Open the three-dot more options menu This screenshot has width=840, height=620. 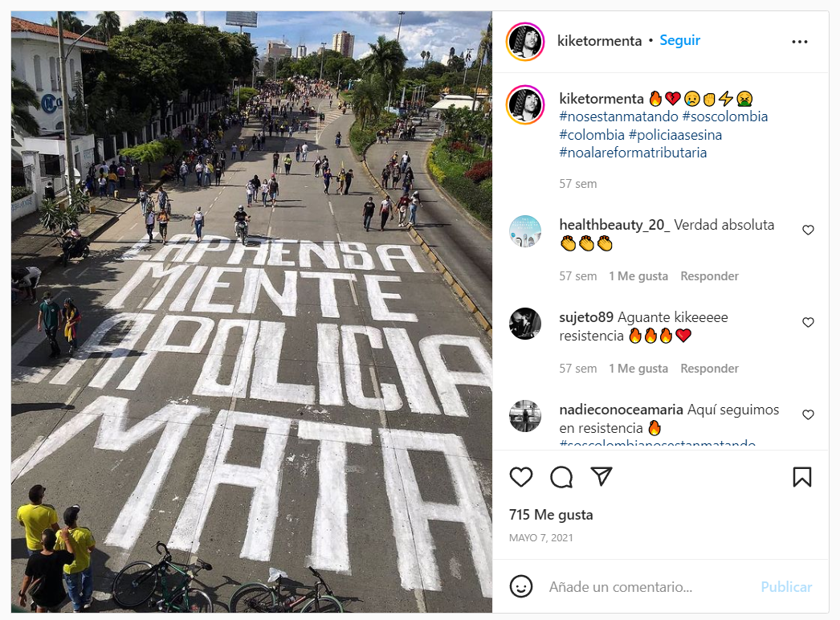coord(799,42)
